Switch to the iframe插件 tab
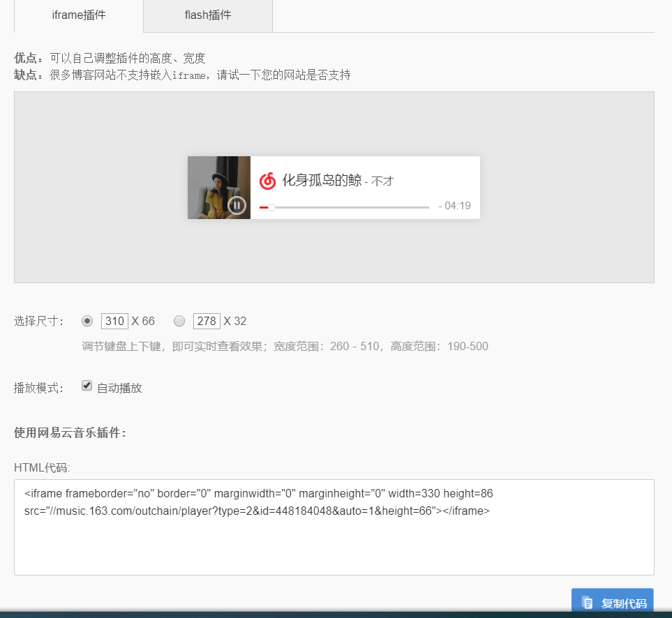Viewport: 672px width, 618px height. 79,15
